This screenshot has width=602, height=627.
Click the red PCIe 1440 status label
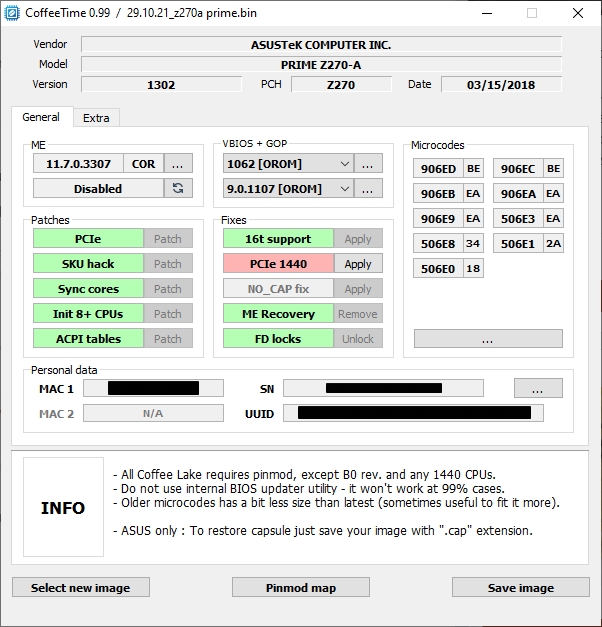[x=278, y=264]
